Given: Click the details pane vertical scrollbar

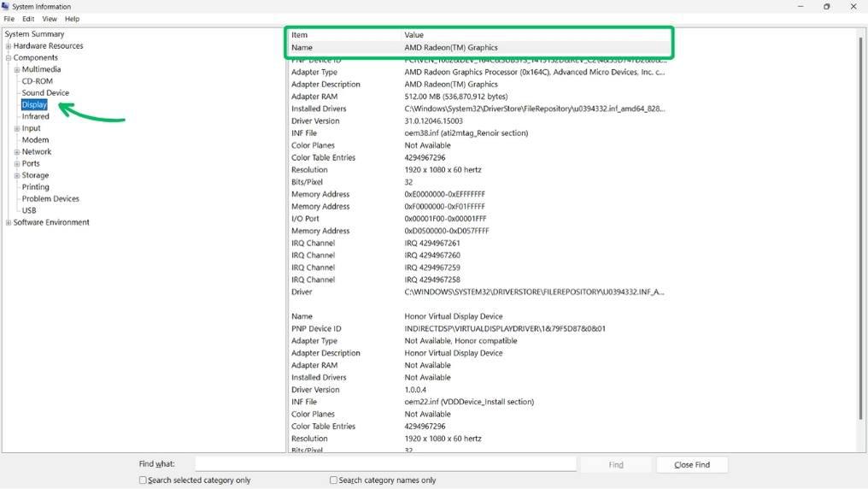Looking at the screenshot, I should (860, 227).
